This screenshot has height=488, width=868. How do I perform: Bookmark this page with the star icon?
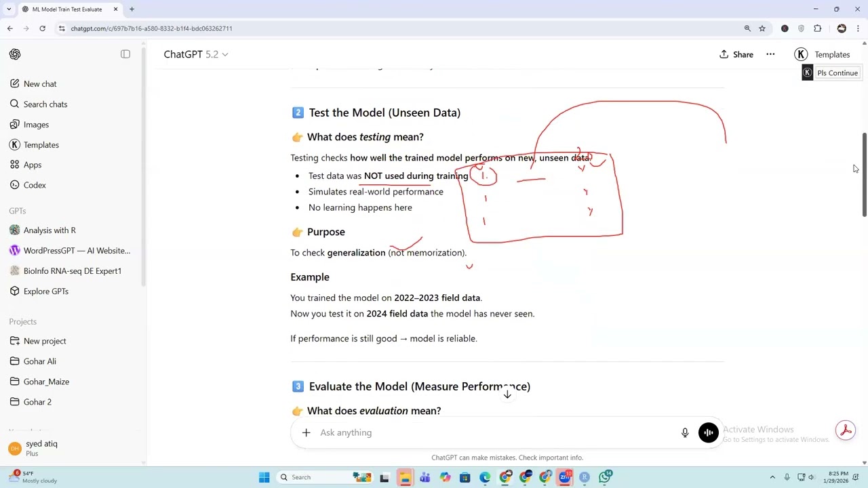[762, 28]
